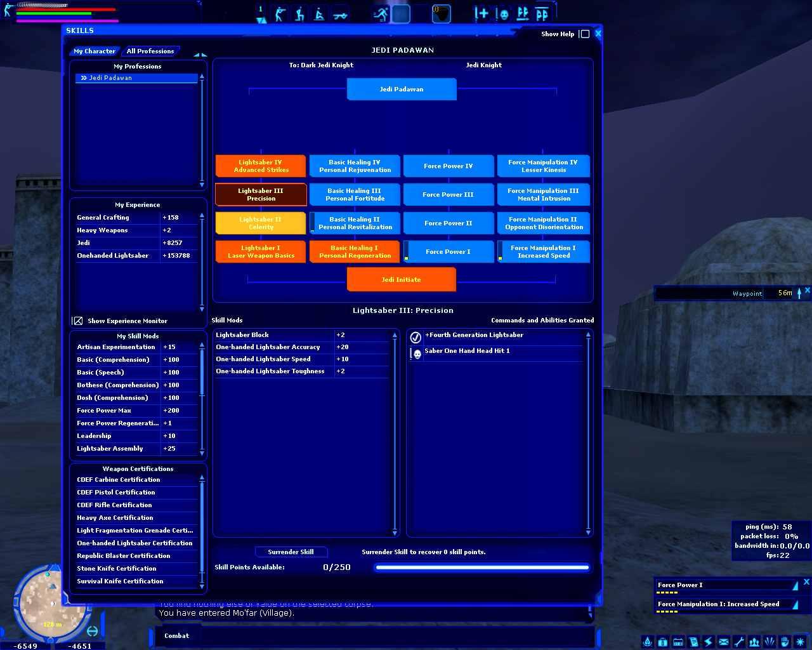The width and height of the screenshot is (812, 650).
Task: Click the lightning bolt menu icon
Action: pyautogui.click(x=709, y=642)
